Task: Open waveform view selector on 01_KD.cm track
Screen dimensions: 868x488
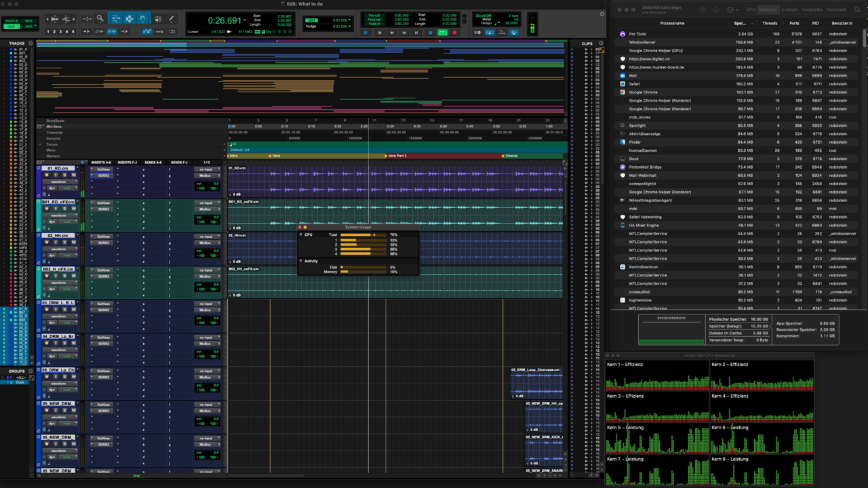Action: [x=60, y=182]
